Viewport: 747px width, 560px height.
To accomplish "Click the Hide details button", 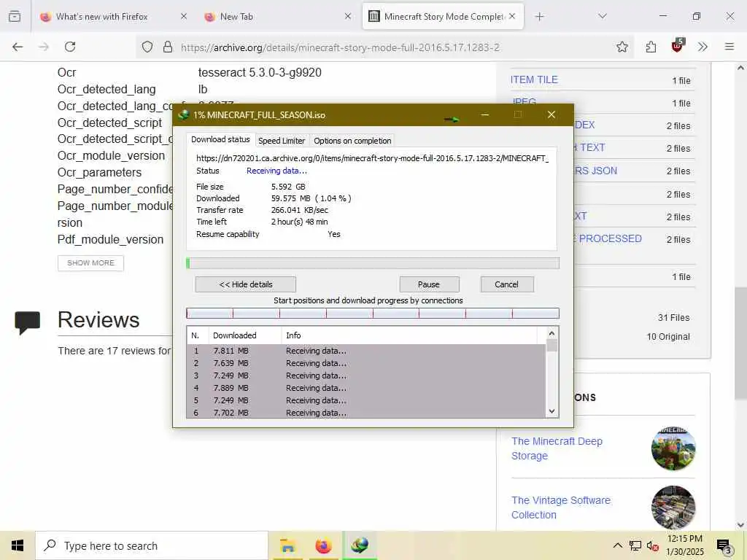I will point(245,284).
